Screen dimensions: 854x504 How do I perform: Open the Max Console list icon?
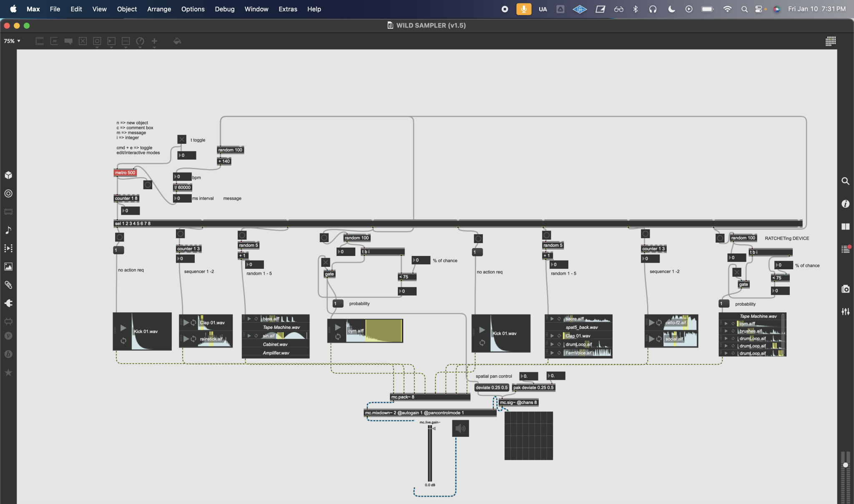click(845, 249)
